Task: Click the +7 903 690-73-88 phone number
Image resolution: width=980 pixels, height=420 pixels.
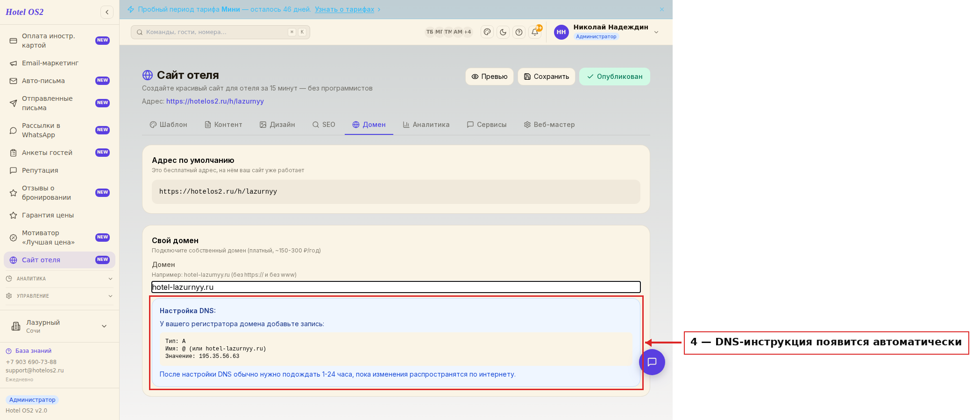Action: tap(31, 362)
